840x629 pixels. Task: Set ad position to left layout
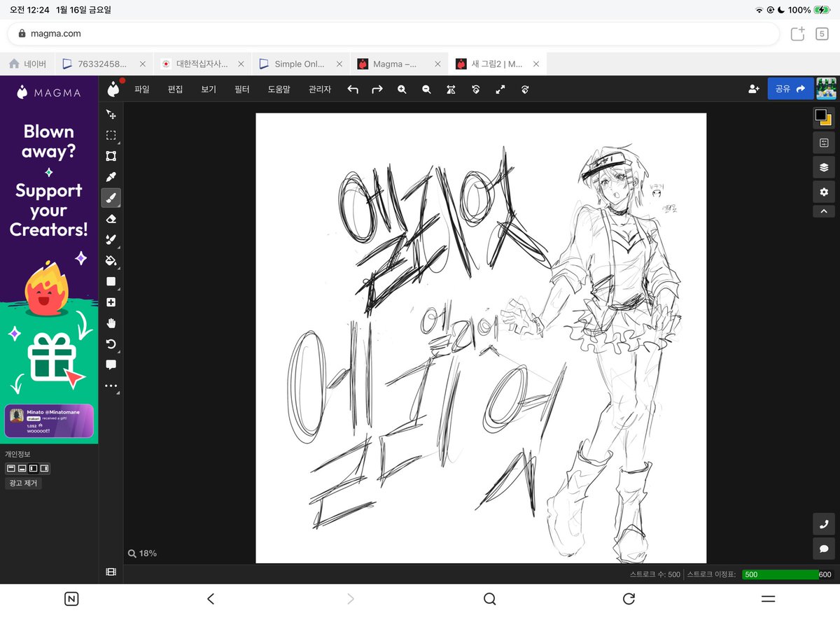pyautogui.click(x=33, y=468)
